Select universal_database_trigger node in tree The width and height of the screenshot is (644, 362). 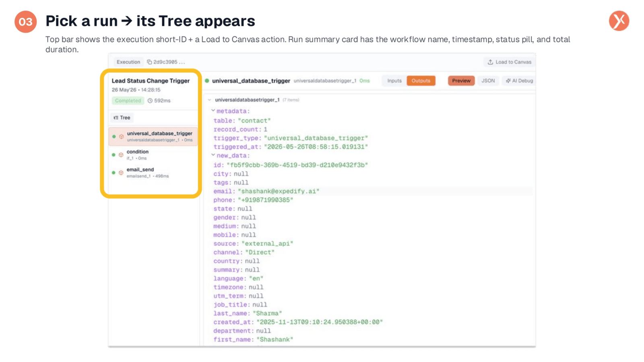(x=153, y=136)
